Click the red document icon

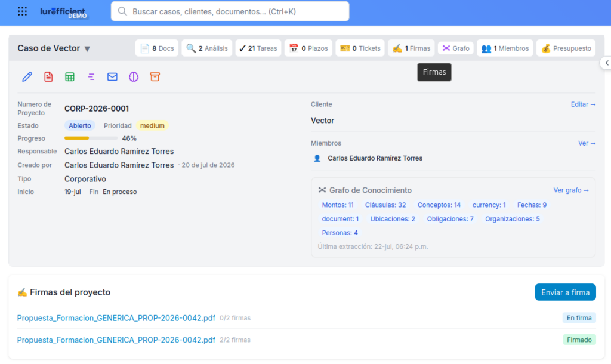pyautogui.click(x=48, y=77)
